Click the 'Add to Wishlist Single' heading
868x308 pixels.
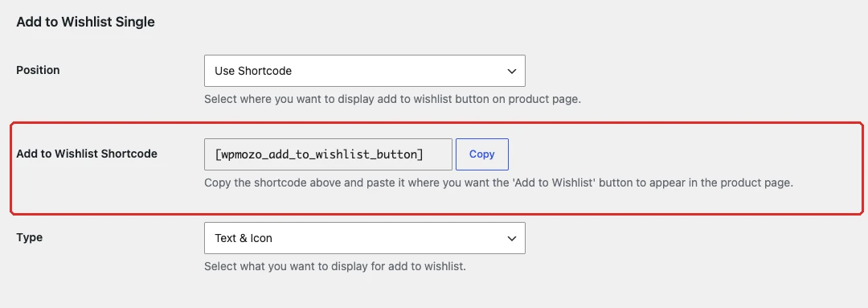pyautogui.click(x=85, y=23)
